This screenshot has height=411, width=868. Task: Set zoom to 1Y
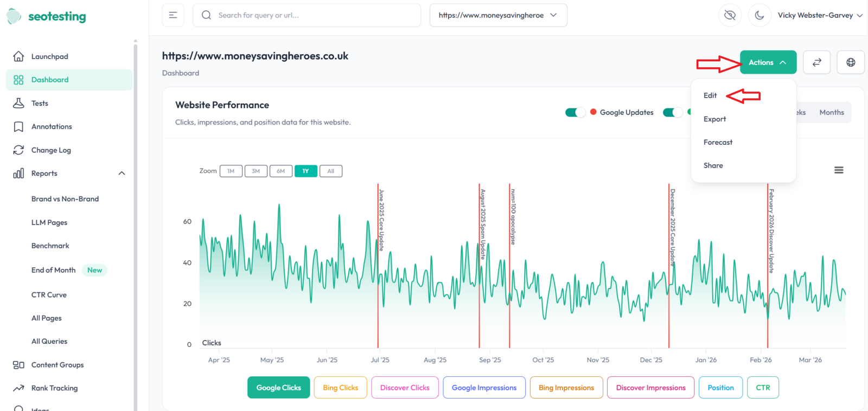(x=306, y=171)
